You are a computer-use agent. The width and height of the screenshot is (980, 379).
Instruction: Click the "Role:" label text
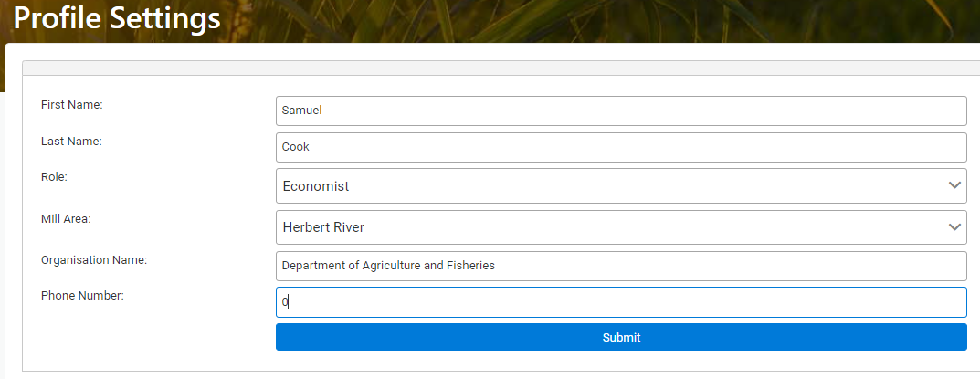54,177
